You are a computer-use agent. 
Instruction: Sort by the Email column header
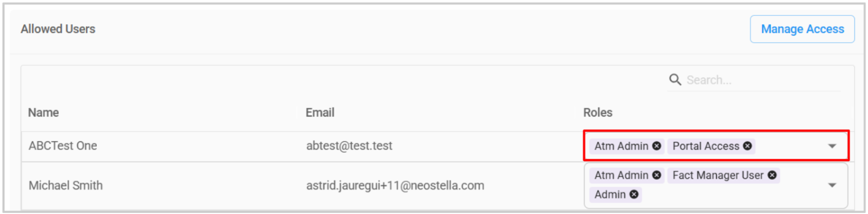click(320, 113)
